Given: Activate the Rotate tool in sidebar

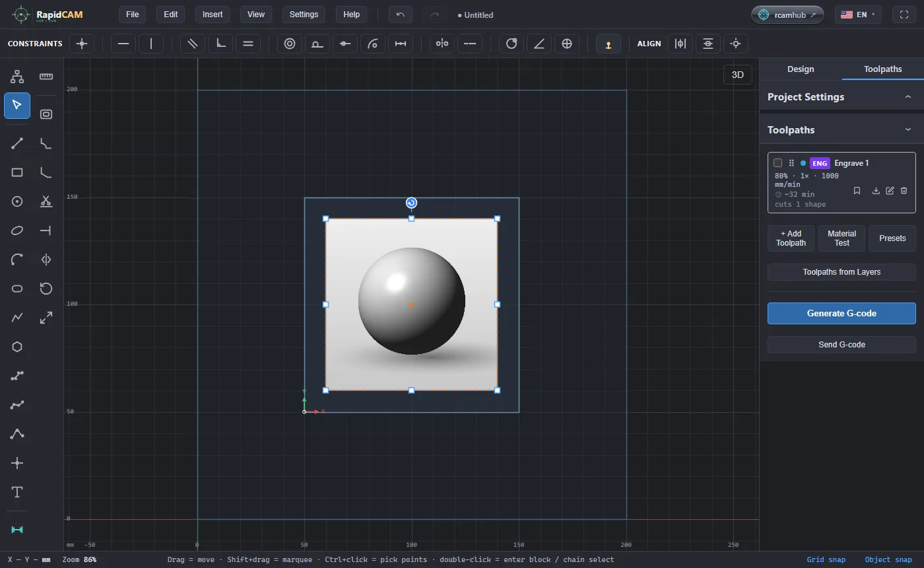Looking at the screenshot, I should point(46,289).
